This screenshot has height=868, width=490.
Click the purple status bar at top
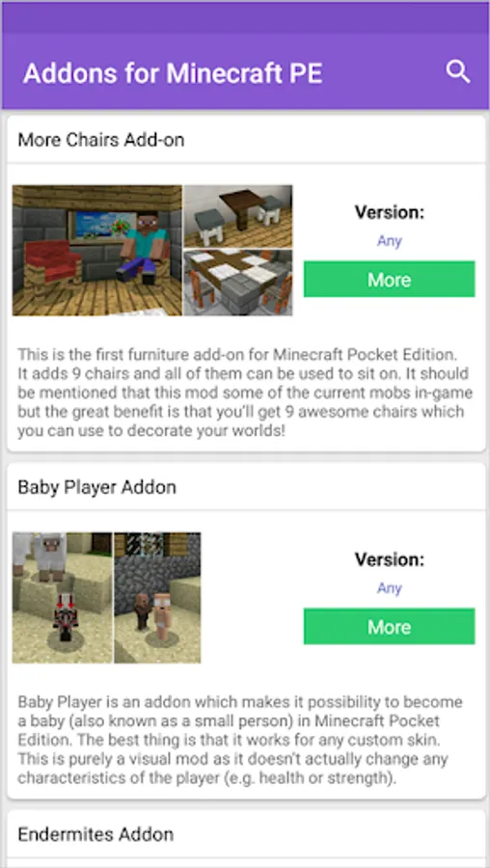point(245,16)
